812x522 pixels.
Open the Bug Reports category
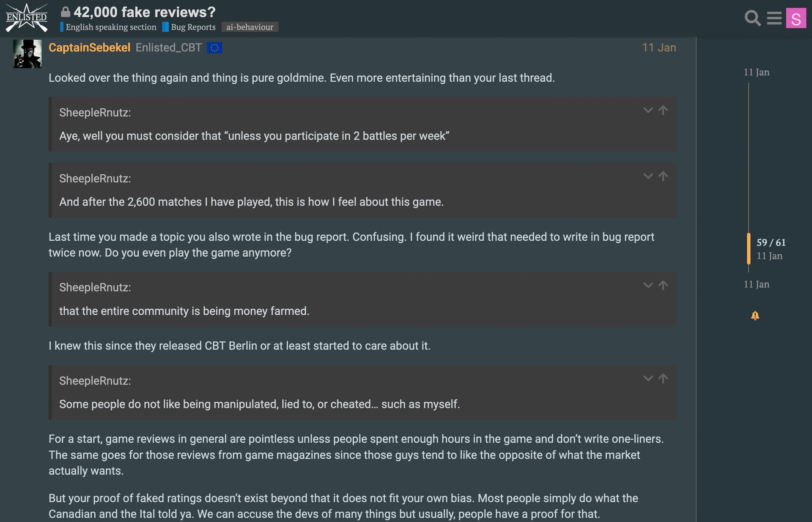point(193,27)
